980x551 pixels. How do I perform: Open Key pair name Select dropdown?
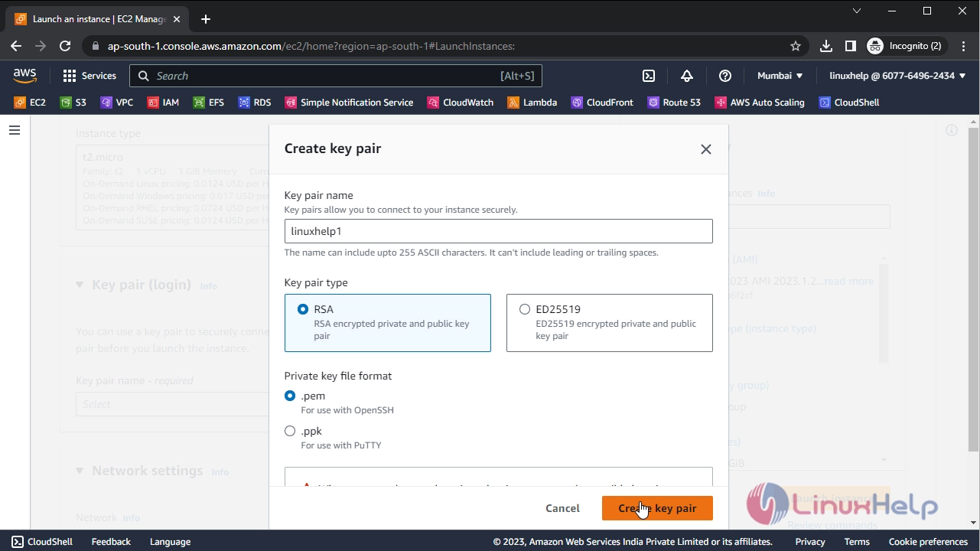[172, 404]
